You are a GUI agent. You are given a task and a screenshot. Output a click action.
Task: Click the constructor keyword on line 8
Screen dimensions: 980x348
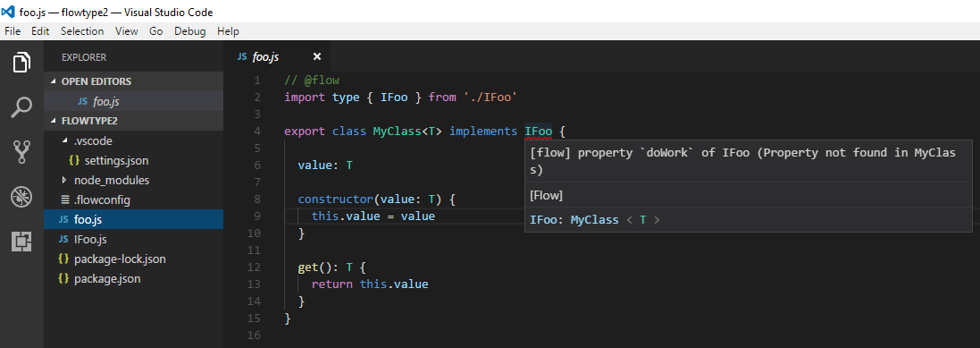click(x=336, y=199)
